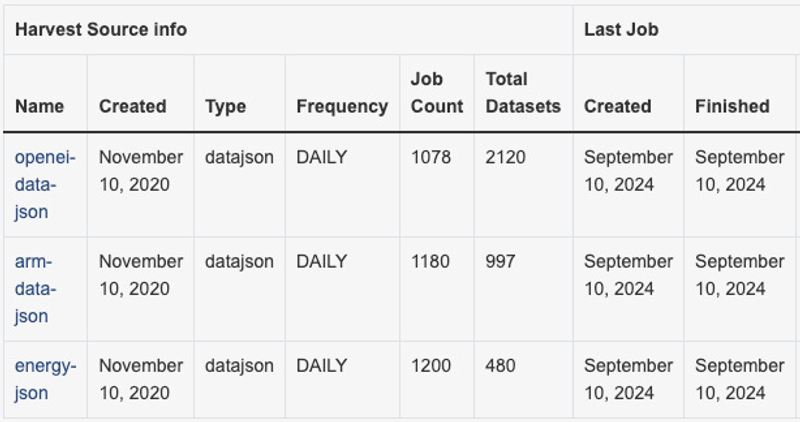This screenshot has height=422, width=800.
Task: Click datajson type in openei-data-json row
Action: (x=239, y=157)
